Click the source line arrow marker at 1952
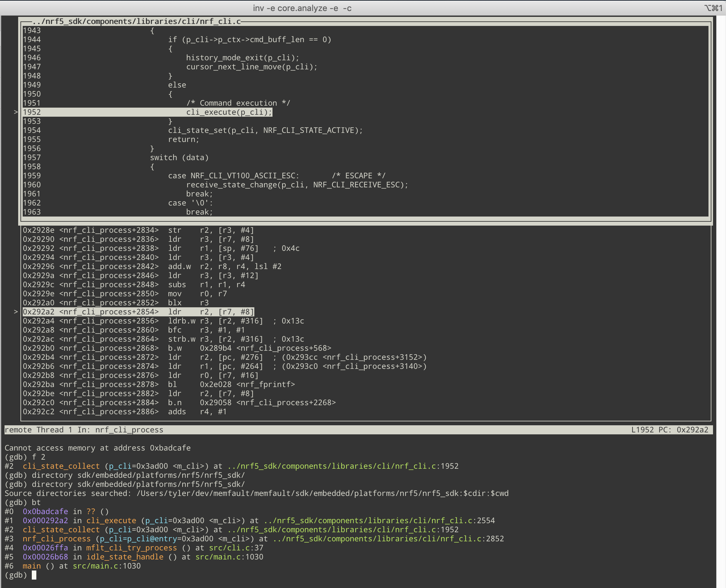This screenshot has width=726, height=588. [16, 112]
